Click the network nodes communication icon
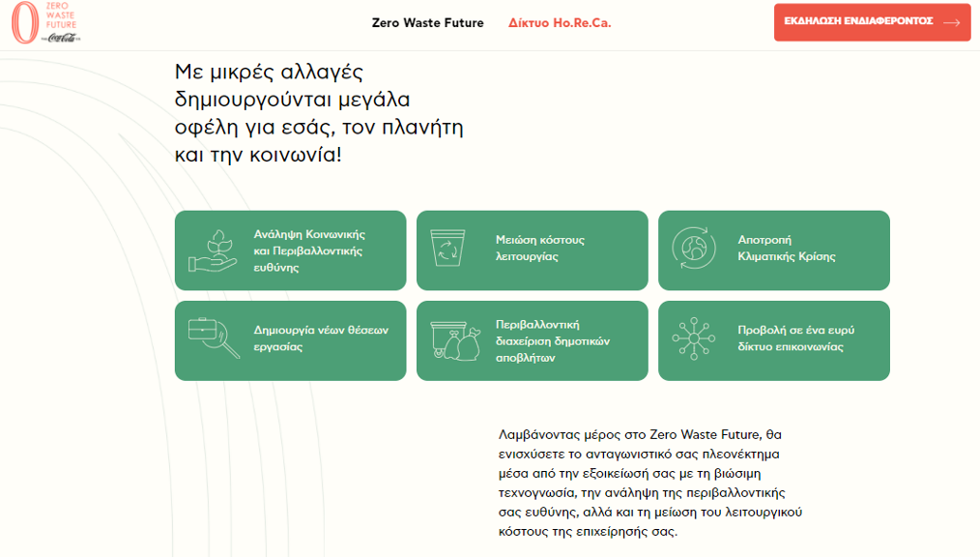The height and width of the screenshot is (558, 980). coord(694,338)
